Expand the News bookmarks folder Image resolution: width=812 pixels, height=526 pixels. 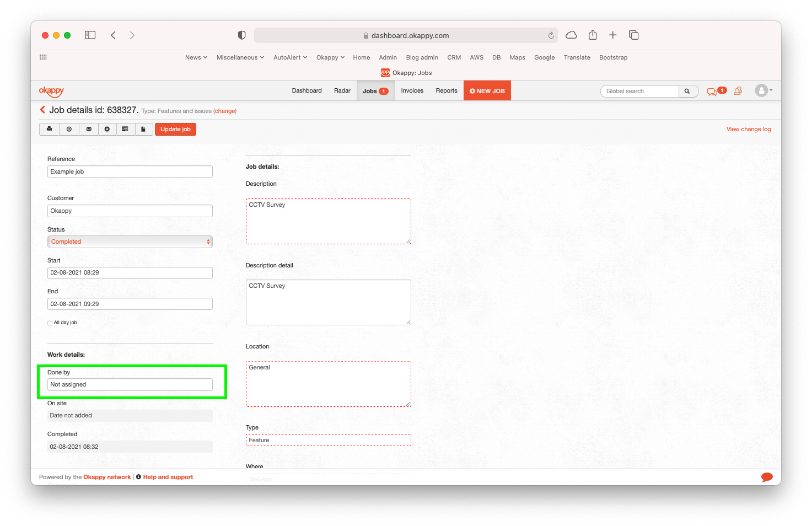[196, 57]
